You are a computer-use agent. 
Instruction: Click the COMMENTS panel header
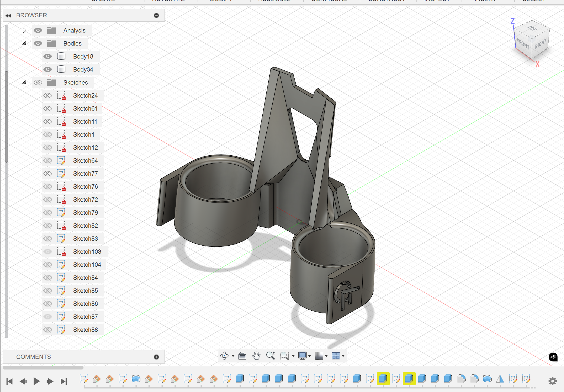[x=84, y=357]
